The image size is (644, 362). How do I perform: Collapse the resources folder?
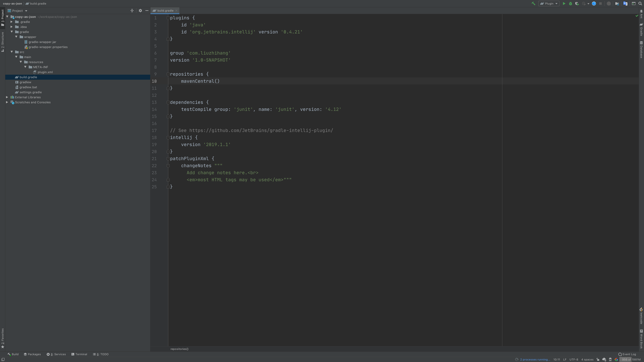(x=21, y=62)
